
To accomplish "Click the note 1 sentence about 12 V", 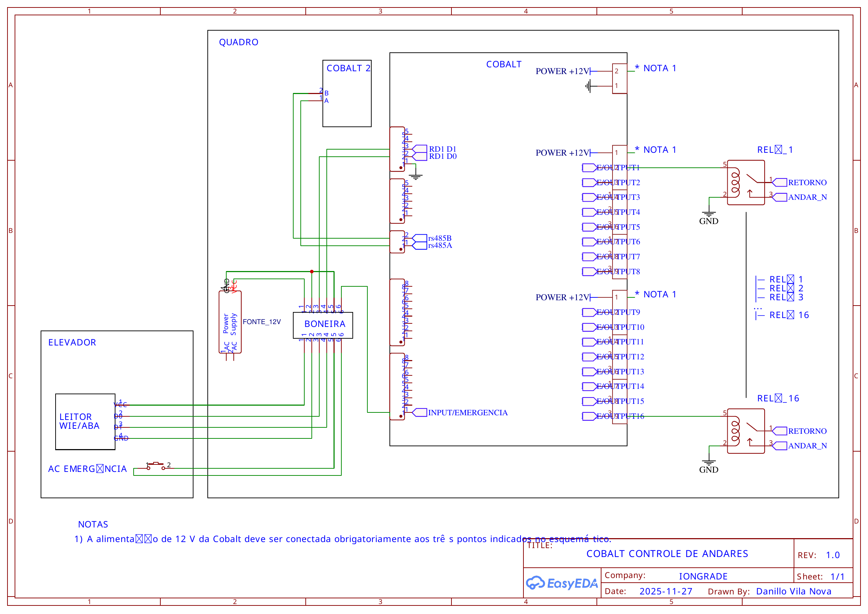I will point(343,539).
